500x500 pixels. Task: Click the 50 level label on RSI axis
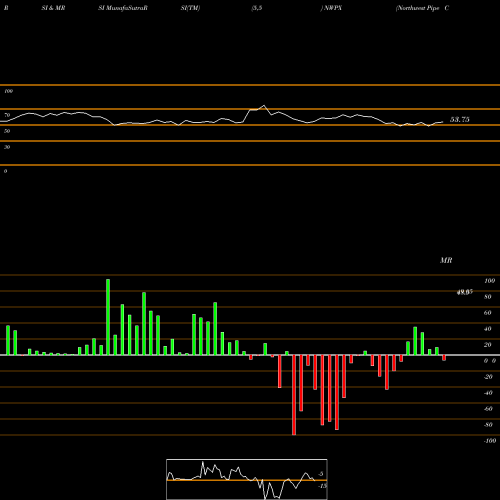point(7,131)
